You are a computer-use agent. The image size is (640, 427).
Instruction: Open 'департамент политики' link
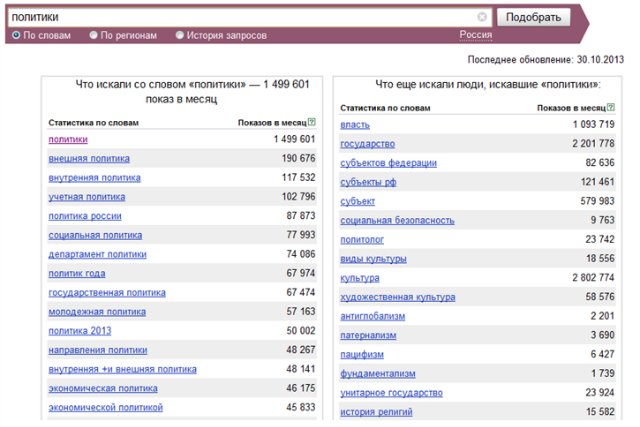point(98,254)
